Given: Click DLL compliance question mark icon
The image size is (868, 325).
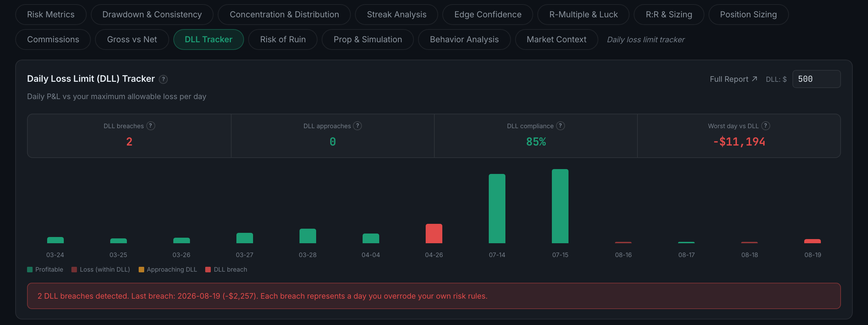Looking at the screenshot, I should [x=560, y=126].
